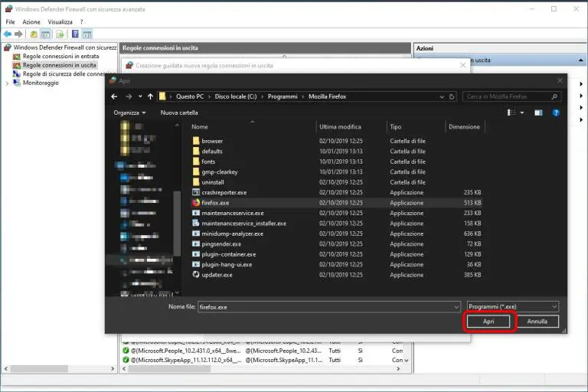The width and height of the screenshot is (588, 392).
Task: Open the File menu in Firewall window
Action: coord(10,22)
